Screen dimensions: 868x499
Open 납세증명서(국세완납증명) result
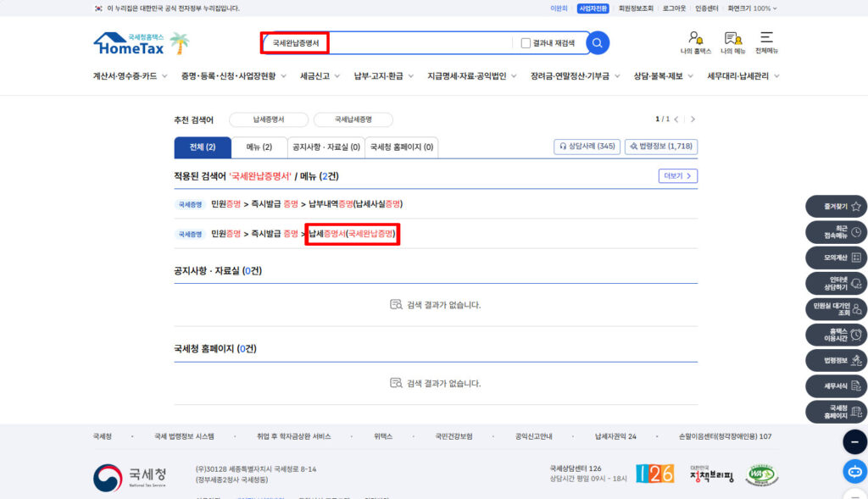tap(352, 234)
